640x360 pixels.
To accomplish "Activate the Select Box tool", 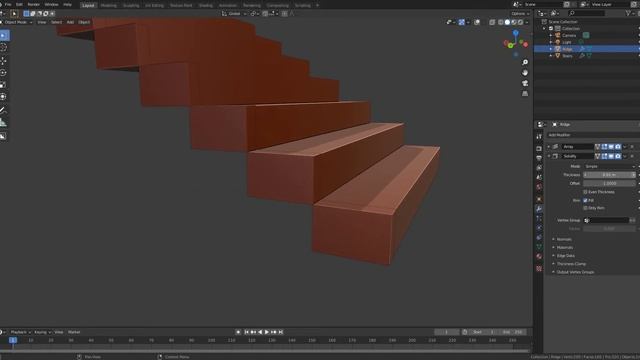I will [x=4, y=36].
